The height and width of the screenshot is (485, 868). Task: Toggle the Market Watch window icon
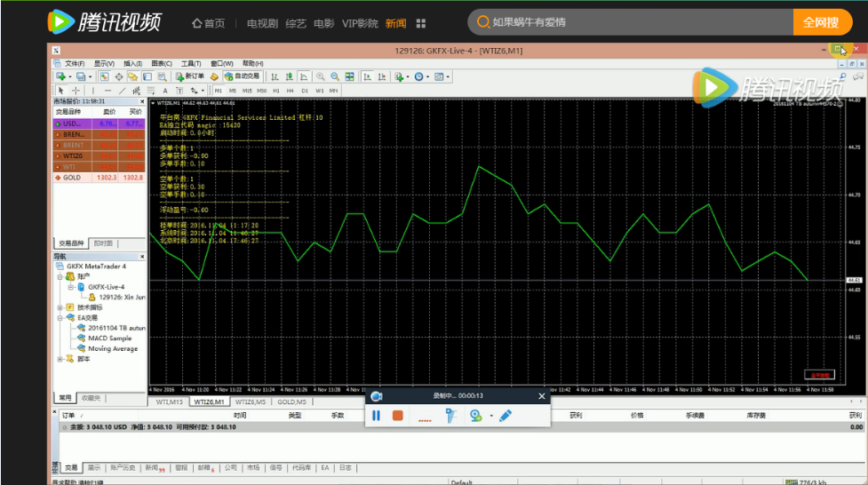104,76
